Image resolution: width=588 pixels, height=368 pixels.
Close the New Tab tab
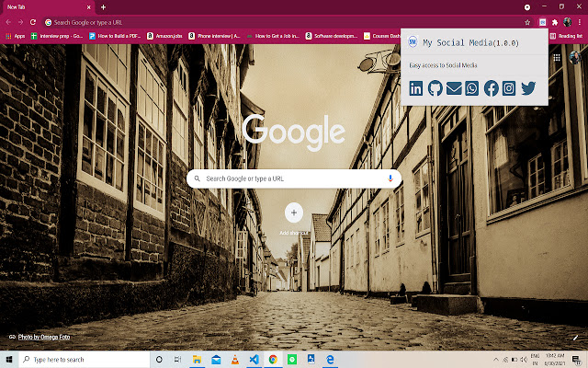(89, 7)
